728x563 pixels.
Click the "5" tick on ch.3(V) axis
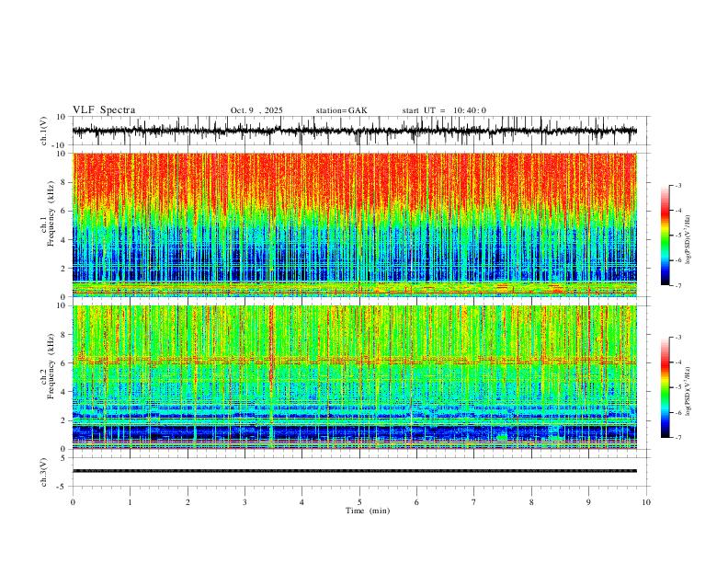point(63,458)
